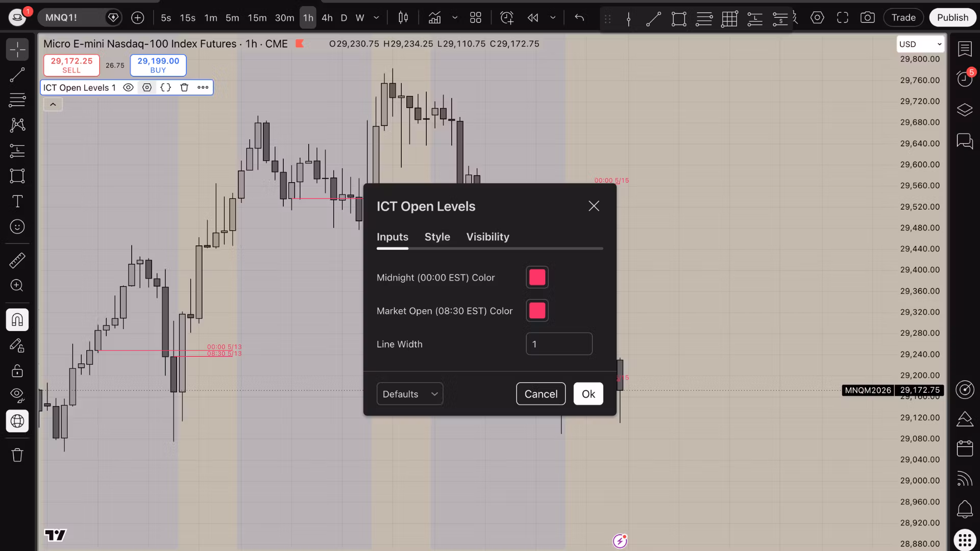Select the trend line drawing tool

17,75
